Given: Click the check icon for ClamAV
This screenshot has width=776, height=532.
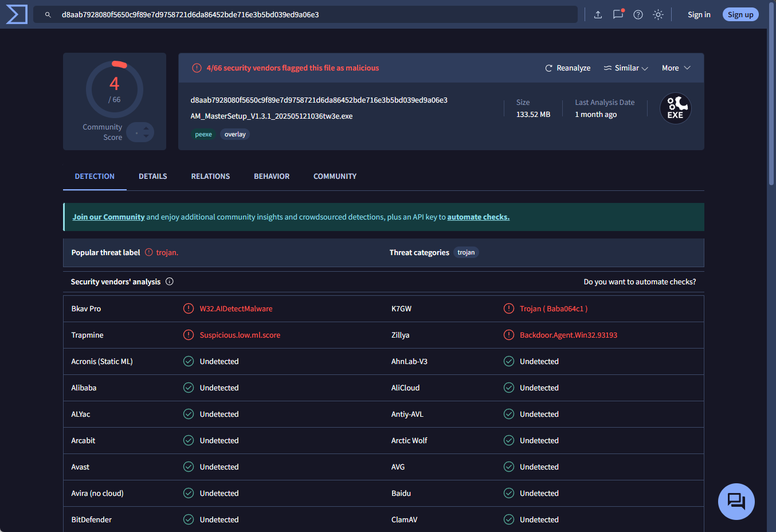Looking at the screenshot, I should click(x=509, y=519).
